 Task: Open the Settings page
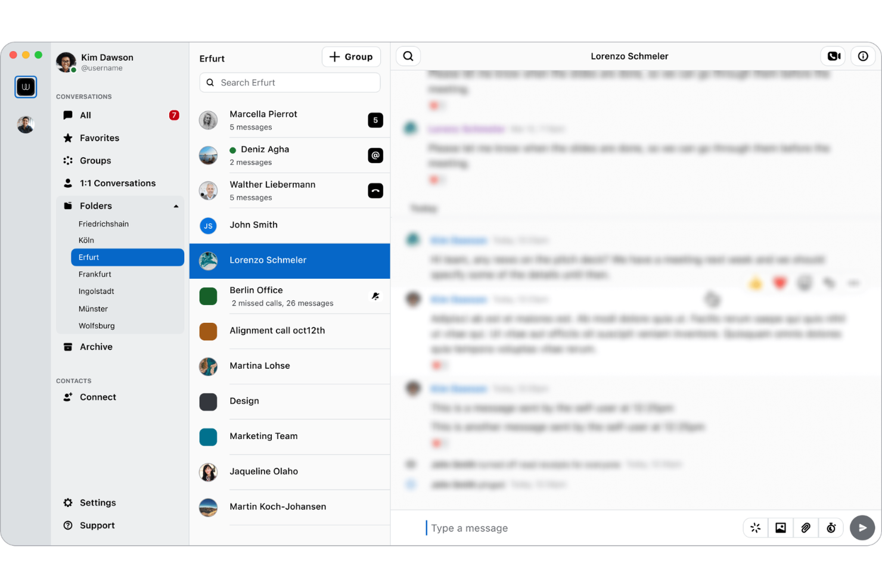98,502
